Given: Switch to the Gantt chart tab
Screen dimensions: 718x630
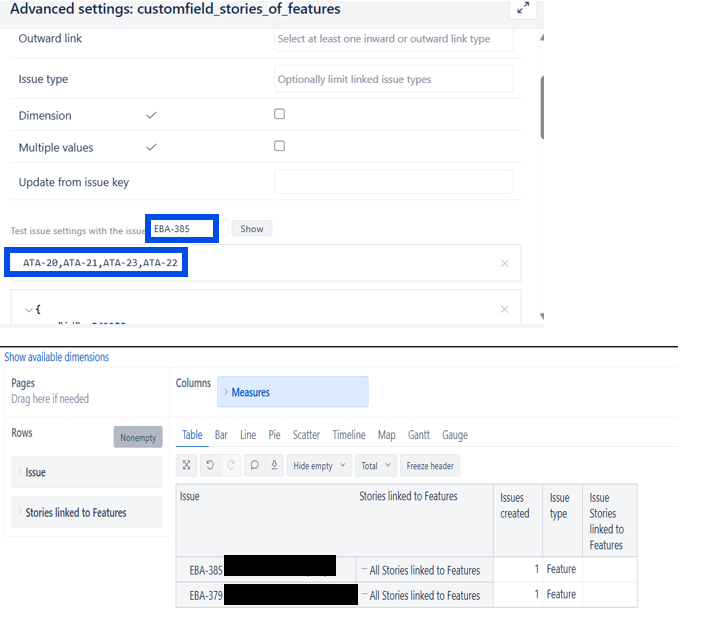Looking at the screenshot, I should tap(419, 435).
